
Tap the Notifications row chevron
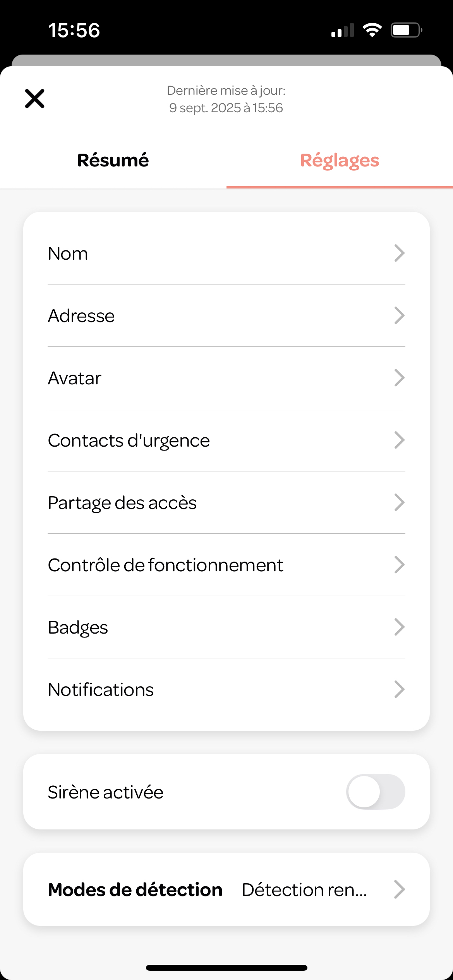tap(400, 689)
